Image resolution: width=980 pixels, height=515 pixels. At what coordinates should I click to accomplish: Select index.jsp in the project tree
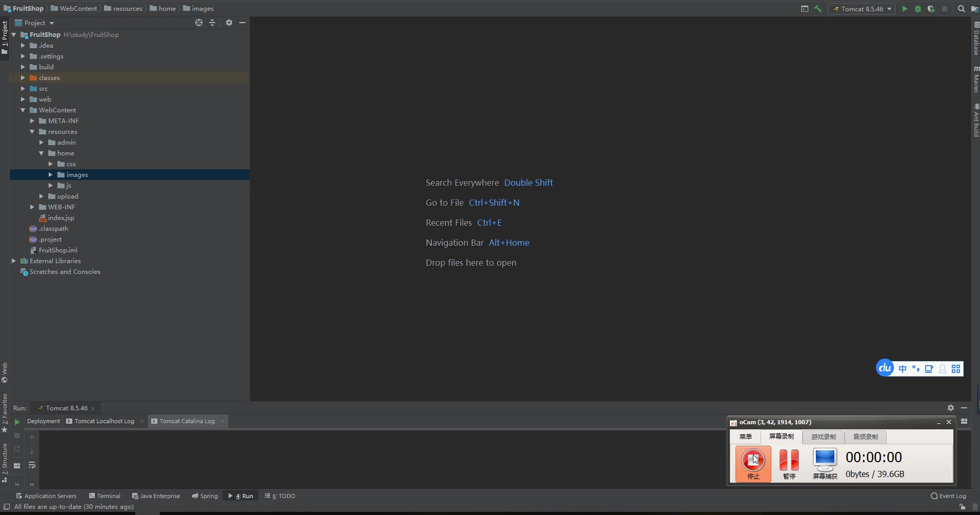pyautogui.click(x=60, y=218)
